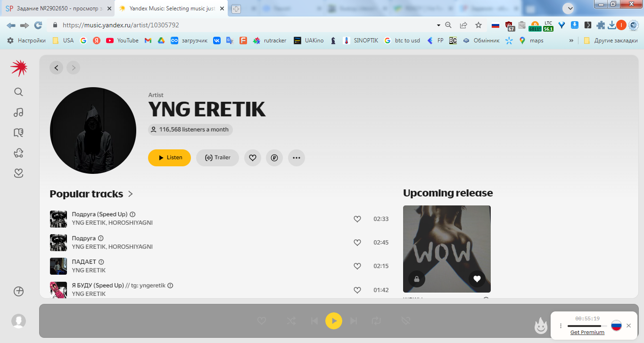
Task: Open the book-and-note sidebar icon
Action: (18, 132)
